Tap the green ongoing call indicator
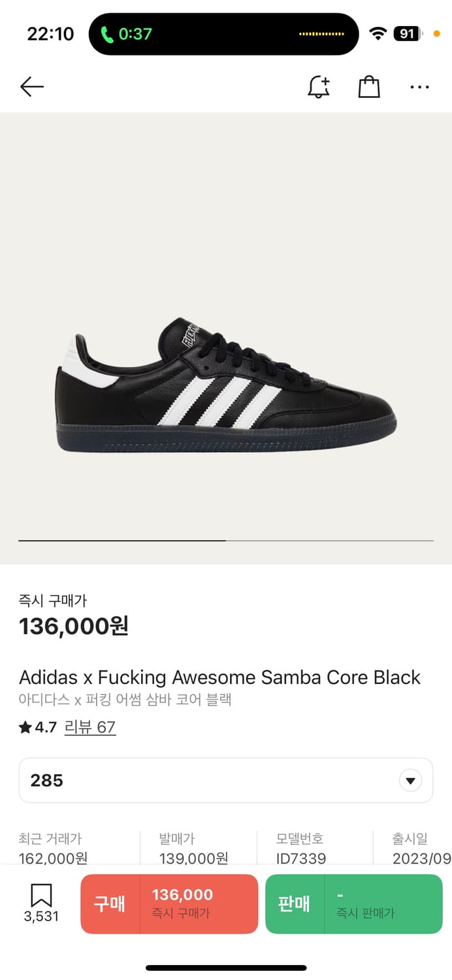 pyautogui.click(x=127, y=34)
